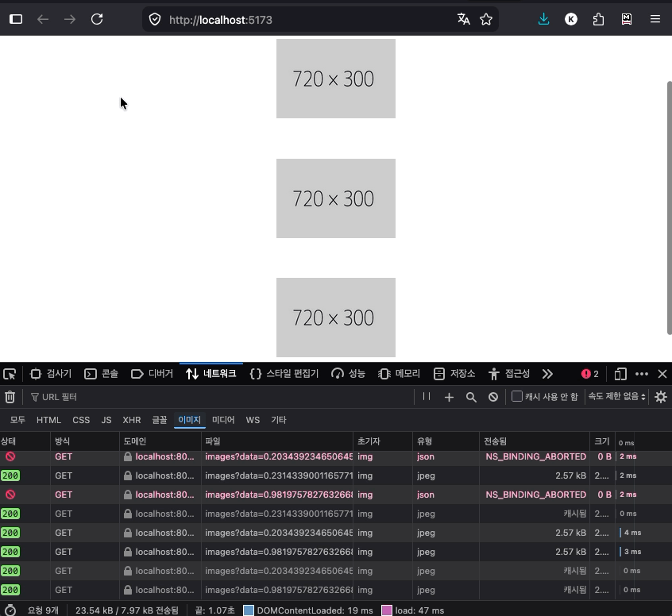Click the page translate icon in address bar
Image resolution: width=672 pixels, height=616 pixels.
coord(464,19)
